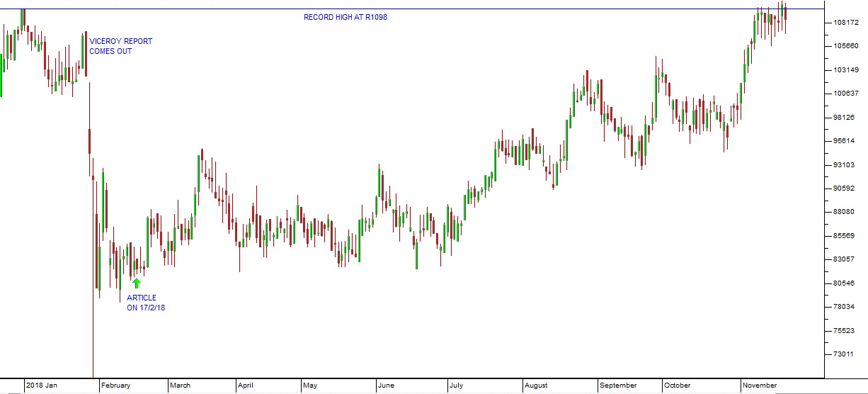The height and width of the screenshot is (394, 868).
Task: Click the 'ARTICLE ON 17/2/18' annotation
Action: [146, 303]
